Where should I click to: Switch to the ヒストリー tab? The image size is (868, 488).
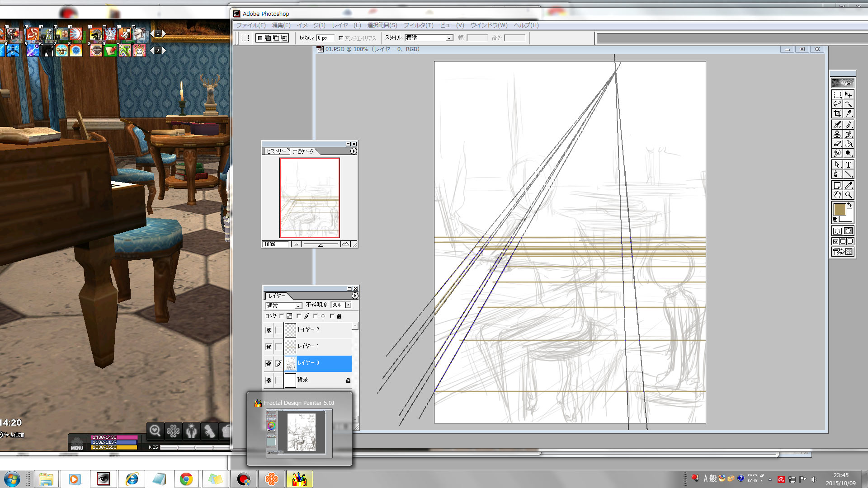click(x=276, y=151)
